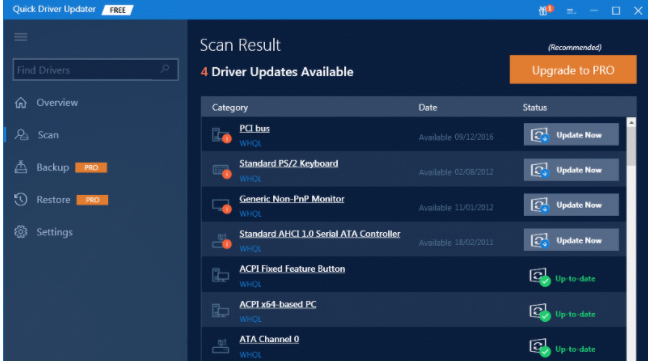Click the up-to-date status icon for ATA Channel 0

540,348
